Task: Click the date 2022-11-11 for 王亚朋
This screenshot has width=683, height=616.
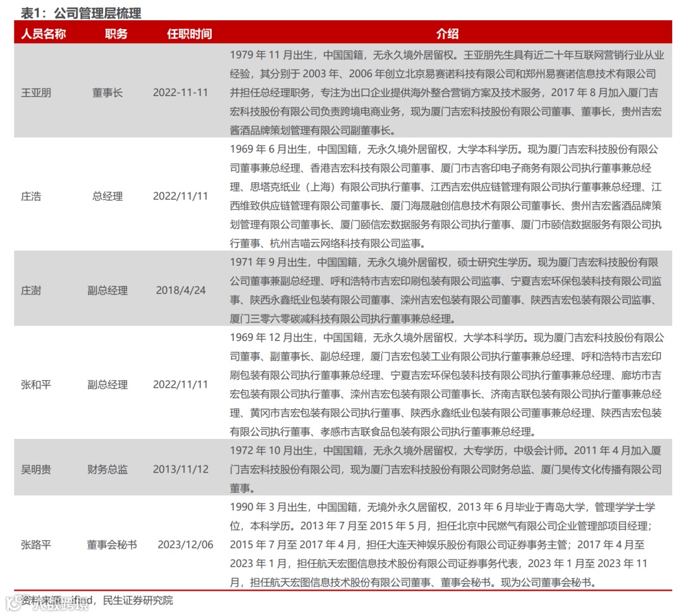Action: [x=180, y=92]
